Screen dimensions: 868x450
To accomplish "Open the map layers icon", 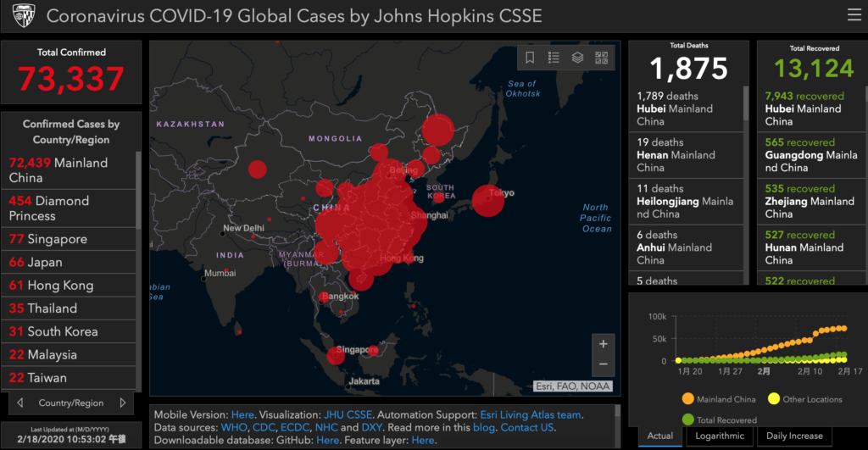I will pyautogui.click(x=577, y=58).
